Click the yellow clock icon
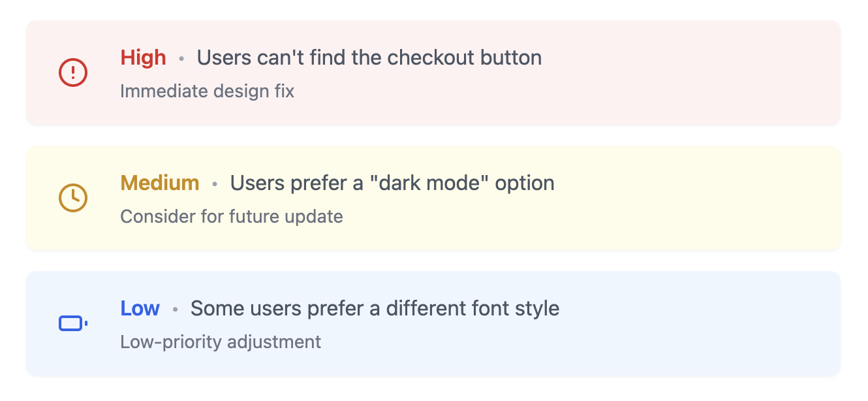The image size is (868, 401). (x=73, y=197)
